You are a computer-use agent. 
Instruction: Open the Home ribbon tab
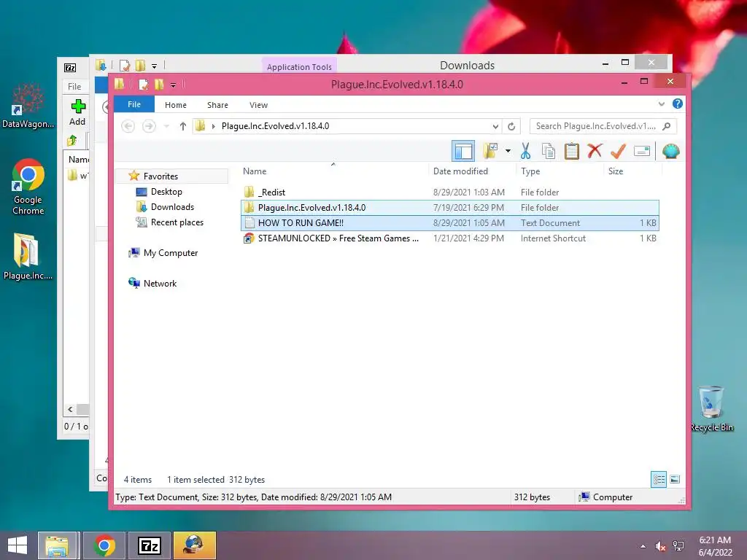click(175, 105)
